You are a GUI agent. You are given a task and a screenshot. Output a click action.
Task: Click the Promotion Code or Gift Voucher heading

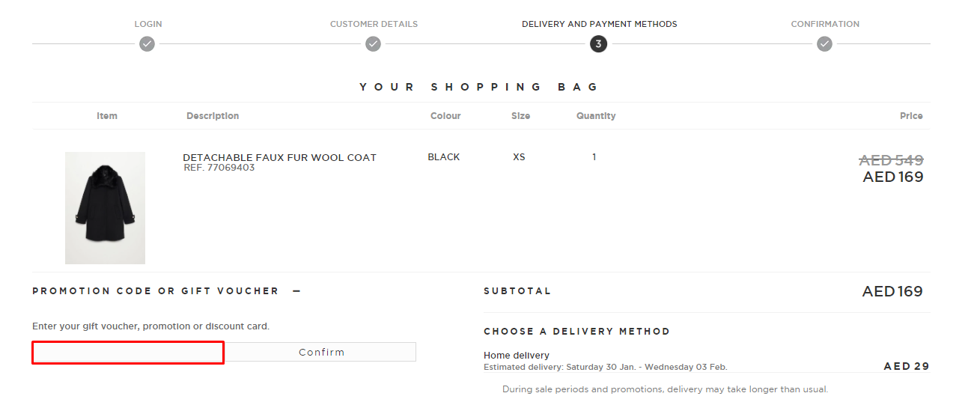[x=155, y=291]
